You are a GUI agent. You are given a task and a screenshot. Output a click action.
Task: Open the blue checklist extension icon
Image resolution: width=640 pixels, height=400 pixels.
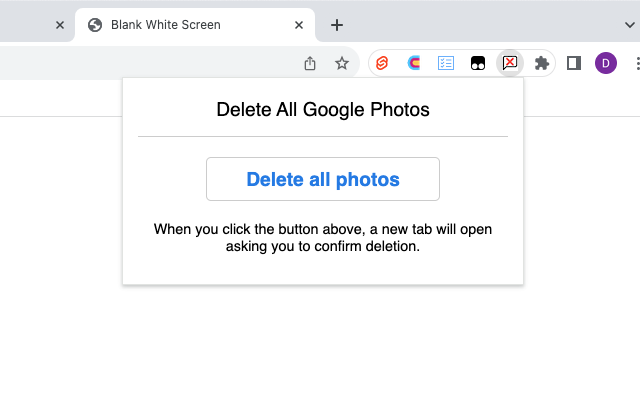[446, 63]
